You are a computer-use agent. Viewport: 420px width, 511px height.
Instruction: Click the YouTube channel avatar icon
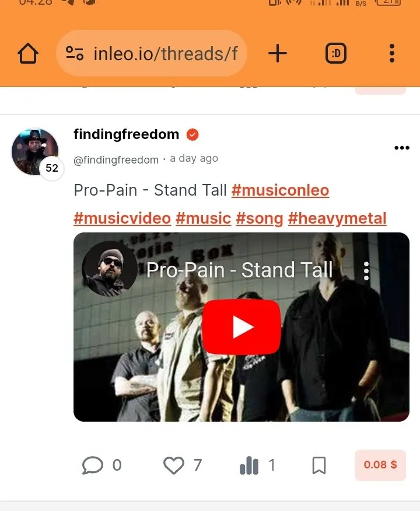pos(110,269)
